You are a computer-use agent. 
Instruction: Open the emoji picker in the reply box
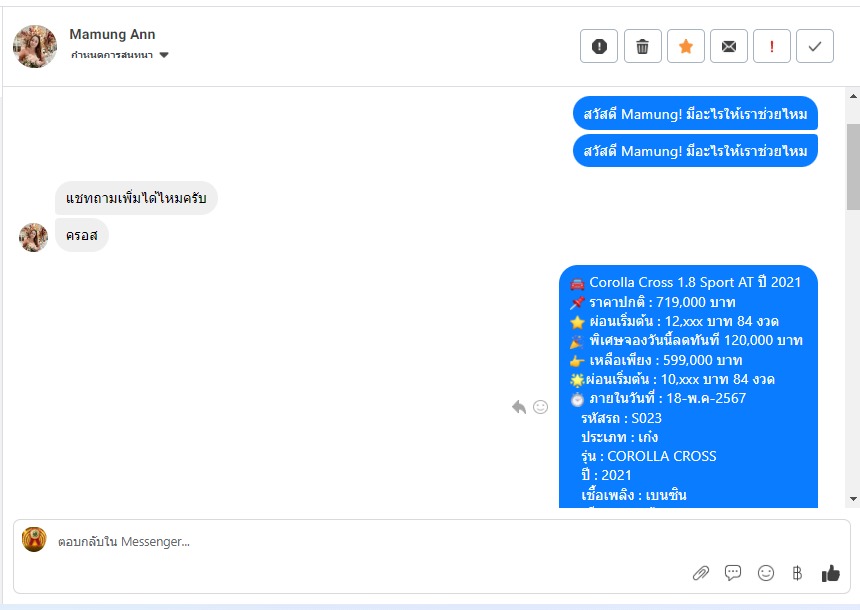click(766, 573)
